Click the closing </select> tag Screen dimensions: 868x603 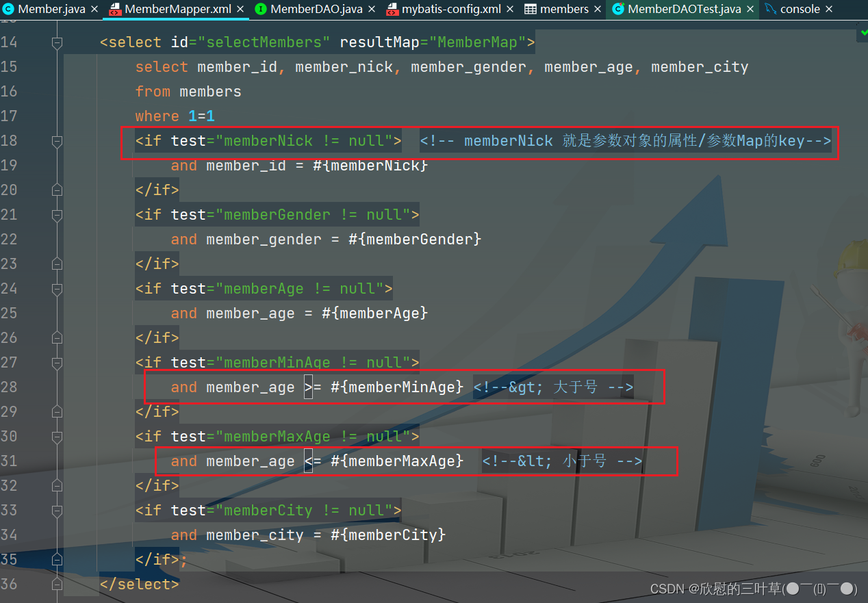coord(139,585)
